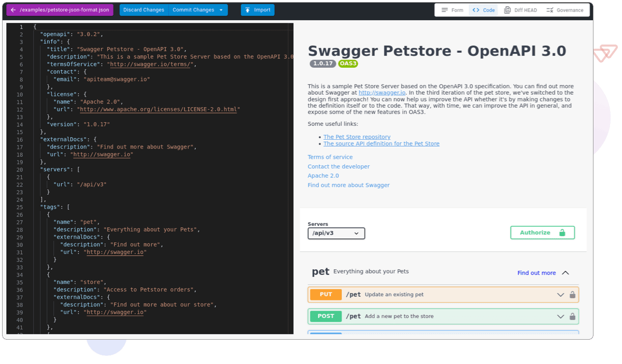Click "Find out more about our store" in code
The height and width of the screenshot is (364, 622).
coord(163,304)
